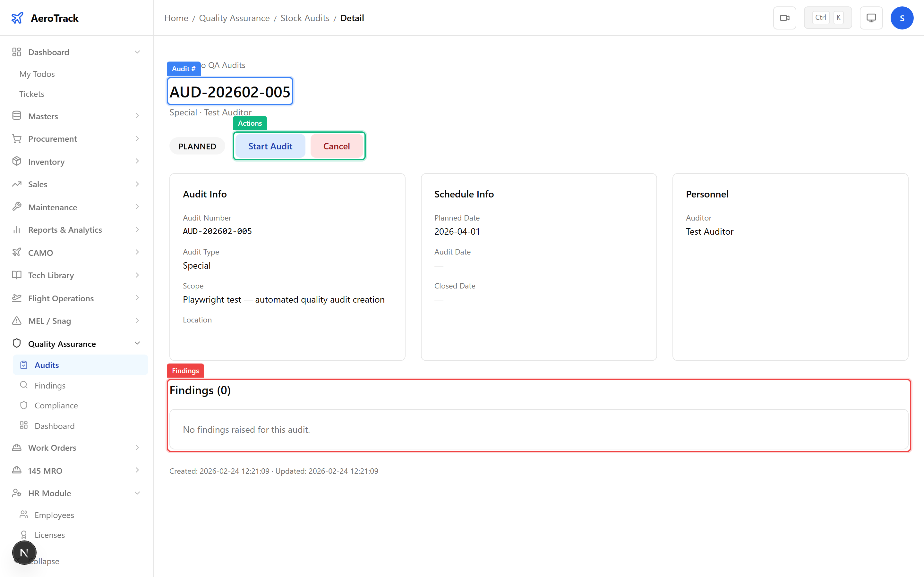Open the Licenses icon in HR Module
Image resolution: width=924 pixels, height=577 pixels.
[x=24, y=535]
